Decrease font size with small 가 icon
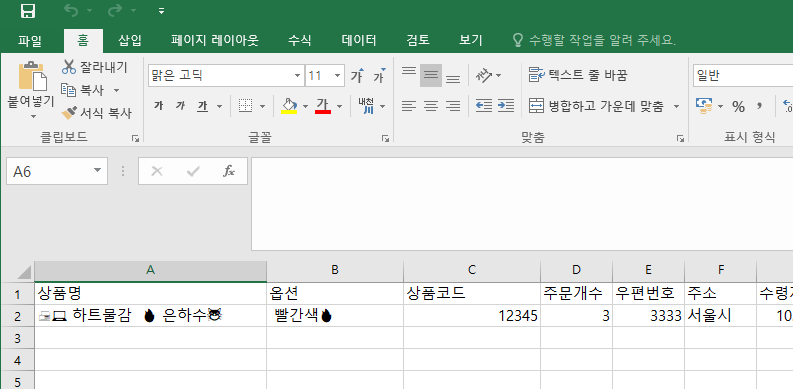The height and width of the screenshot is (389, 793). point(379,76)
